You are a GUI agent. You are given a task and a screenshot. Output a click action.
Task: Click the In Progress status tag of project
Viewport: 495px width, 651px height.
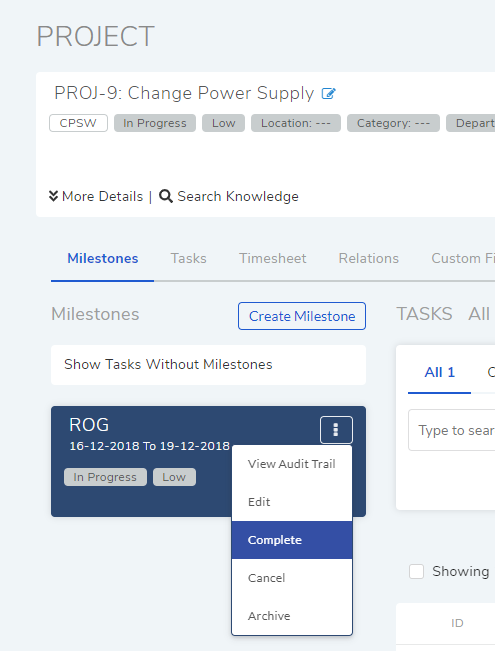(x=155, y=123)
